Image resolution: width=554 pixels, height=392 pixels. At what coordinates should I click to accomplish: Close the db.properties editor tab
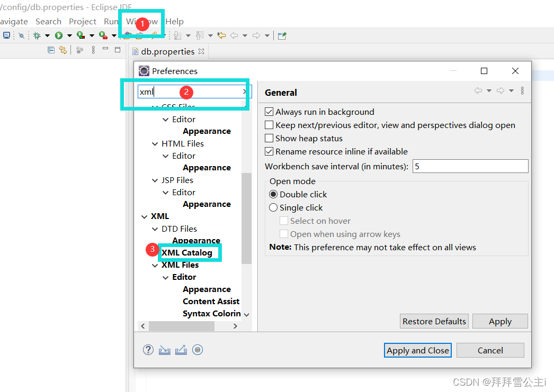[x=201, y=51]
